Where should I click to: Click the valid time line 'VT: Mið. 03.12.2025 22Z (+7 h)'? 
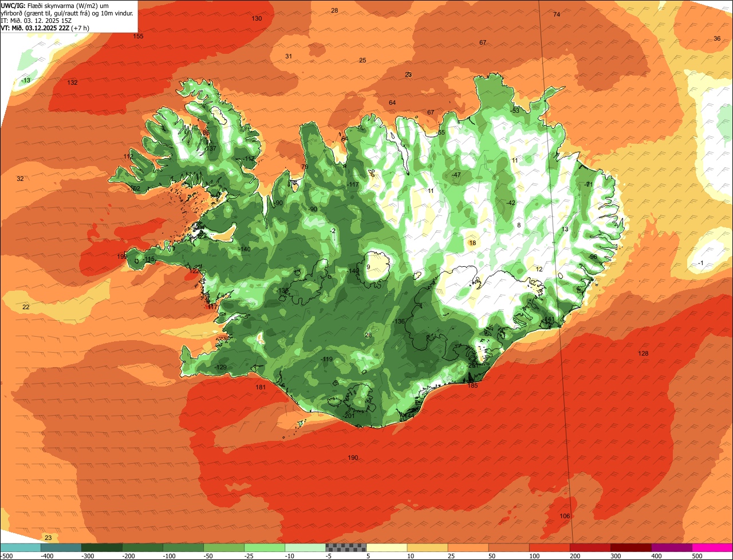click(x=45, y=27)
